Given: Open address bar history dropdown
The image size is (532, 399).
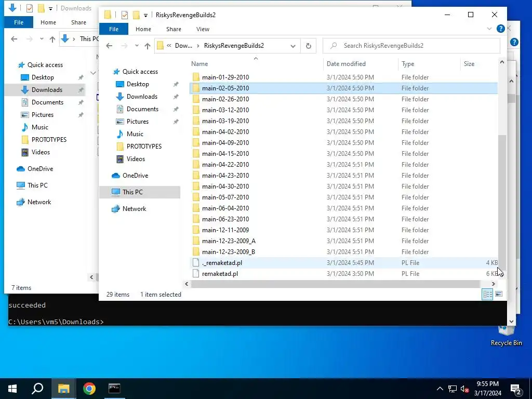Looking at the screenshot, I should [x=293, y=46].
